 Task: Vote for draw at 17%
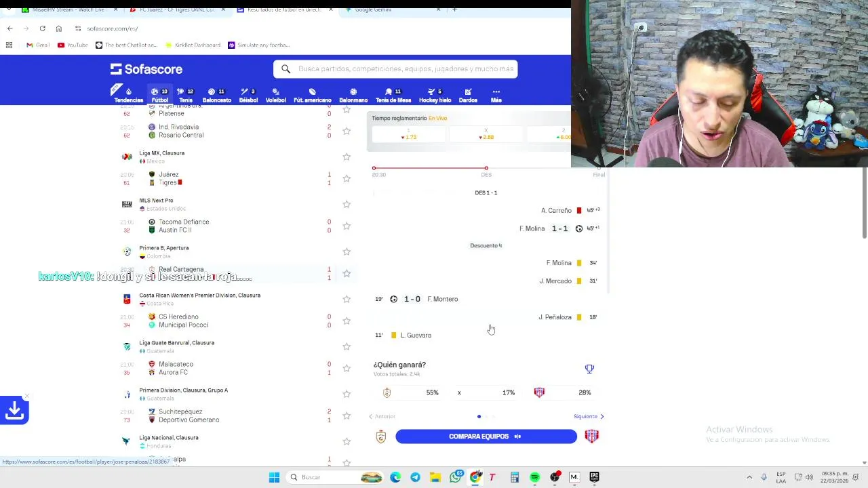click(486, 392)
